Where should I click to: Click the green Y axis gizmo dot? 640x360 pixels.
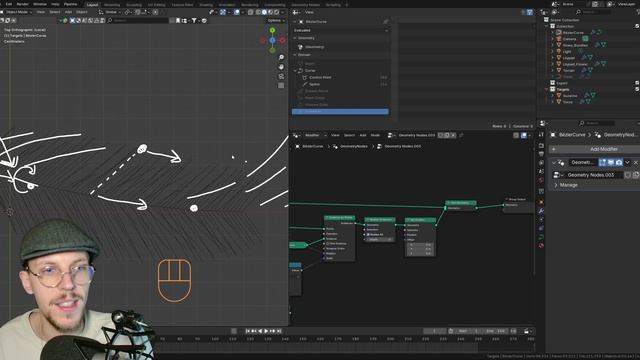pyautogui.click(x=272, y=30)
